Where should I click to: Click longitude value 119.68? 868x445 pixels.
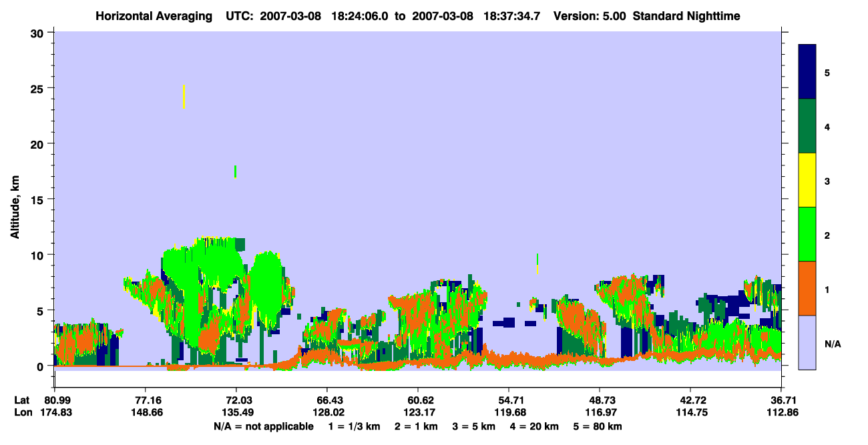tap(509, 412)
